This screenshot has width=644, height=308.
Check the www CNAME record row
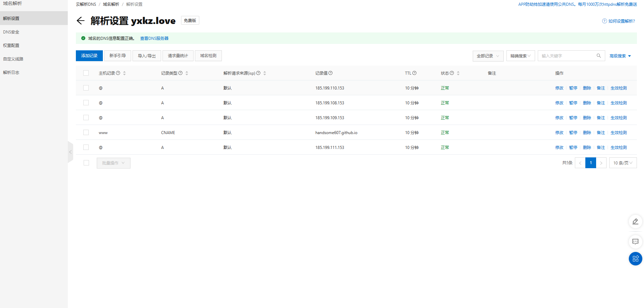click(x=86, y=132)
